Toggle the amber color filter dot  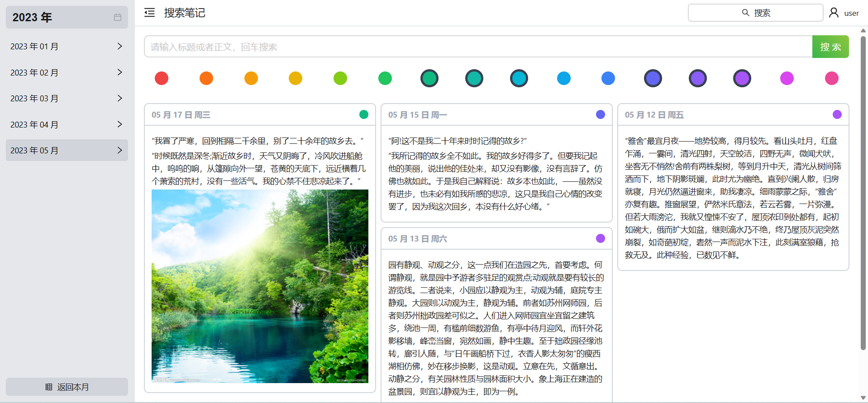(x=251, y=78)
